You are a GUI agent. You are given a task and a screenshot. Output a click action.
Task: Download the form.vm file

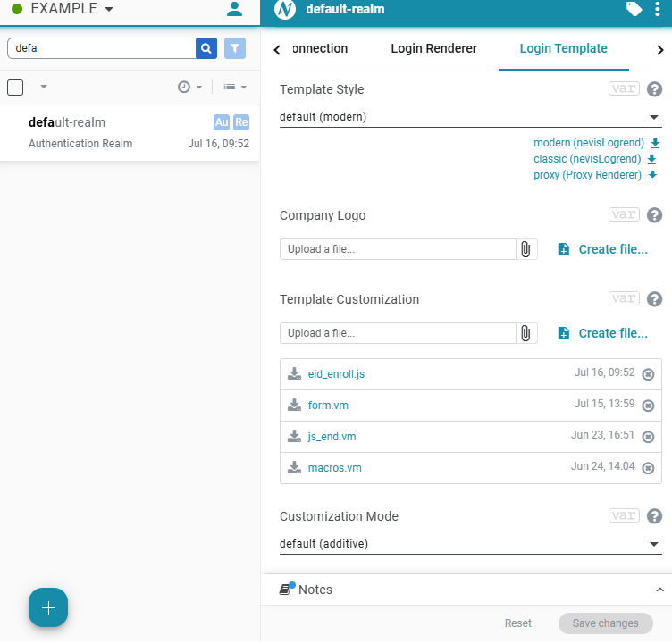tap(294, 406)
